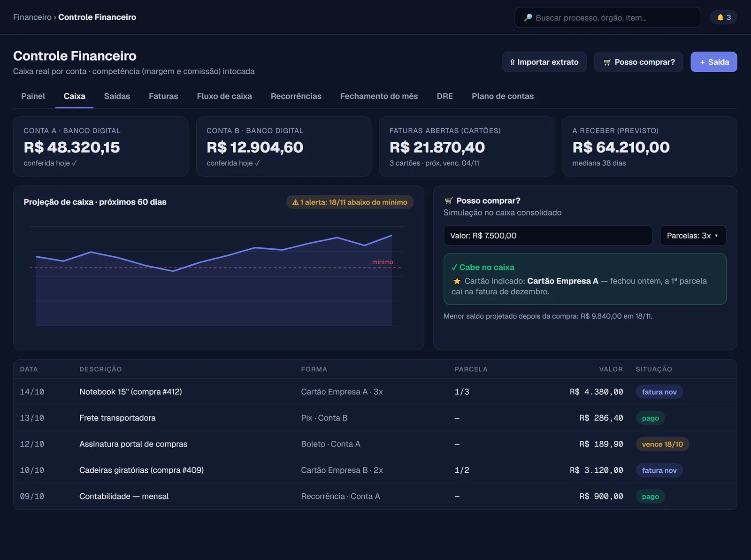This screenshot has width=751, height=560.
Task: Open the A receber (previsto) card
Action: coord(649,146)
